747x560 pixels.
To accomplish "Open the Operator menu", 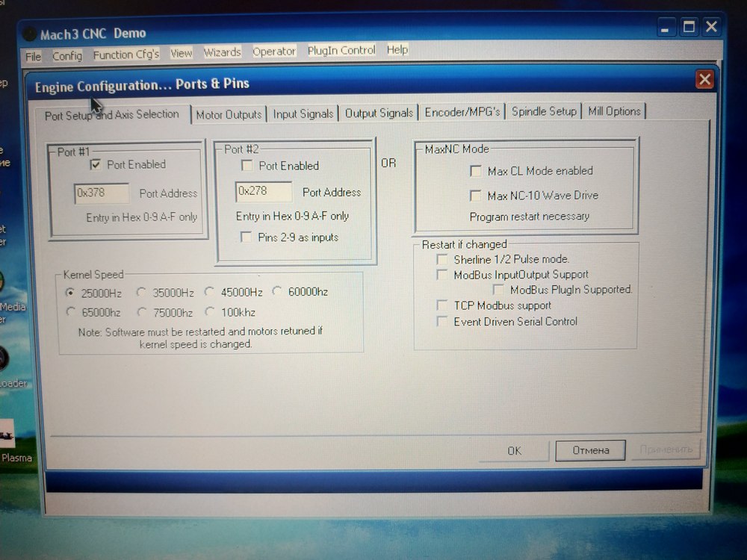I will [x=274, y=51].
